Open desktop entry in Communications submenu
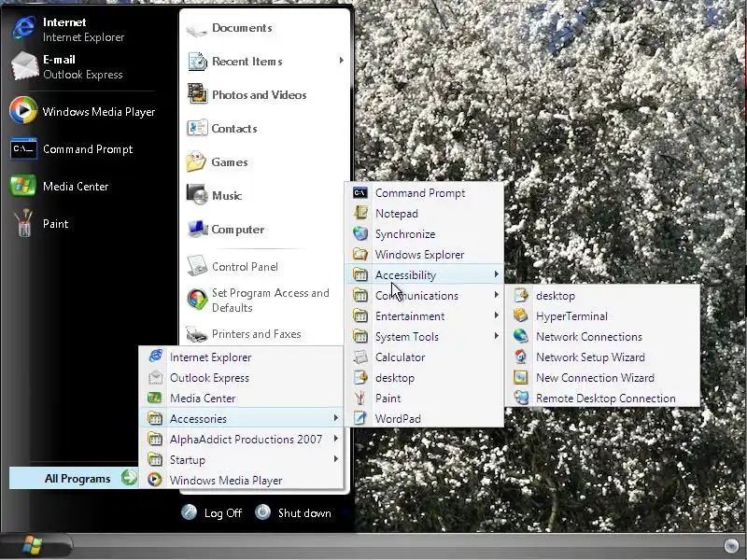 602,295
